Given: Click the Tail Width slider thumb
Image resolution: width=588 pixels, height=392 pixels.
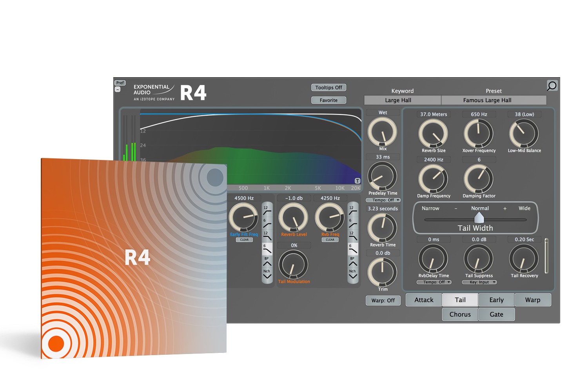Looking at the screenshot, I should [479, 218].
